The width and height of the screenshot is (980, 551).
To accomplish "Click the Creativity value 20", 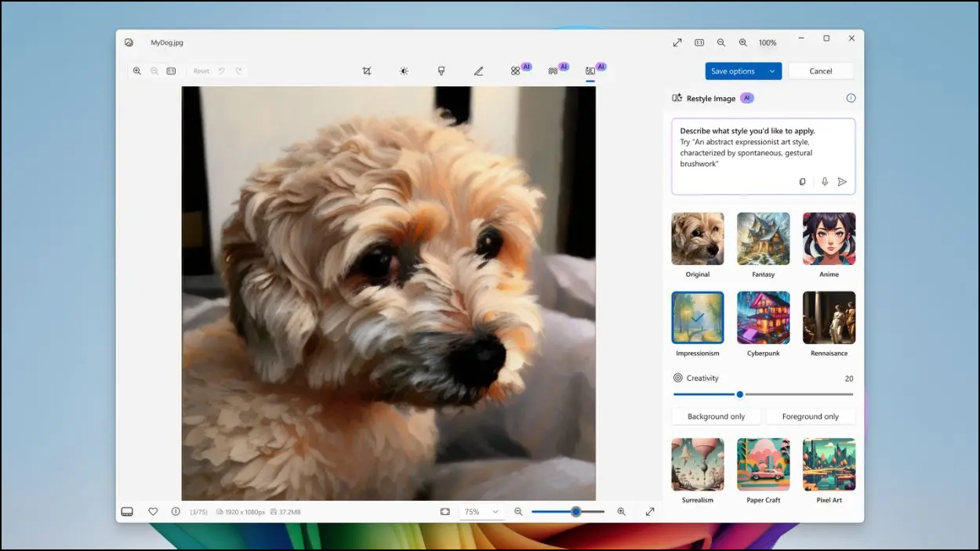I will [849, 379].
